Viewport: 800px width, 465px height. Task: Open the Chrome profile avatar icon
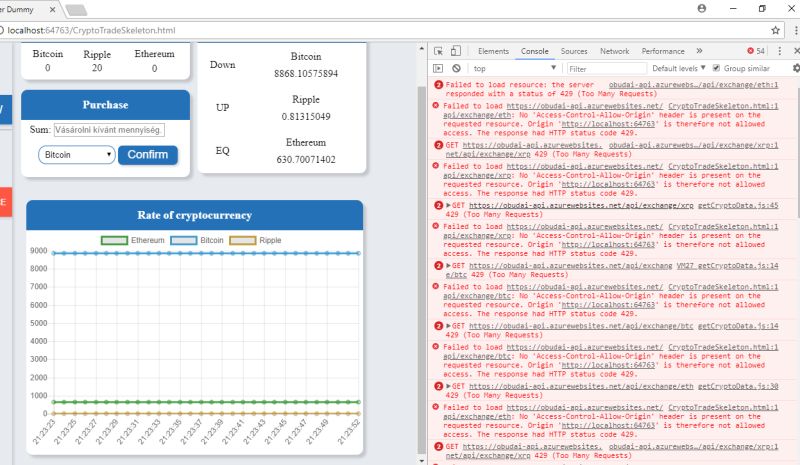[x=702, y=8]
